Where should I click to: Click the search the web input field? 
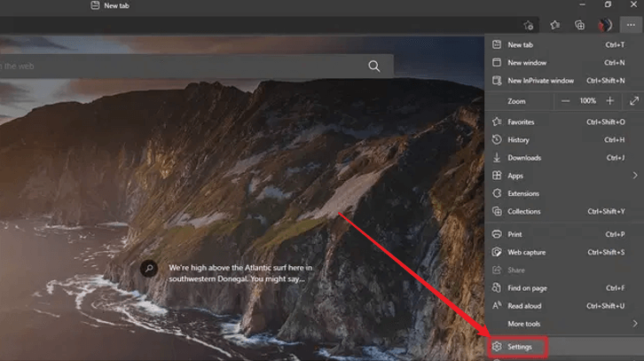177,66
